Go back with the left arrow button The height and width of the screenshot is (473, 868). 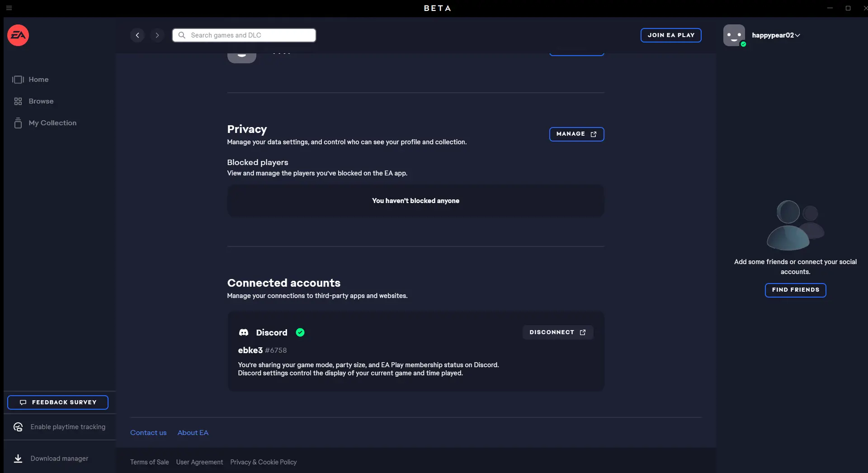click(137, 35)
